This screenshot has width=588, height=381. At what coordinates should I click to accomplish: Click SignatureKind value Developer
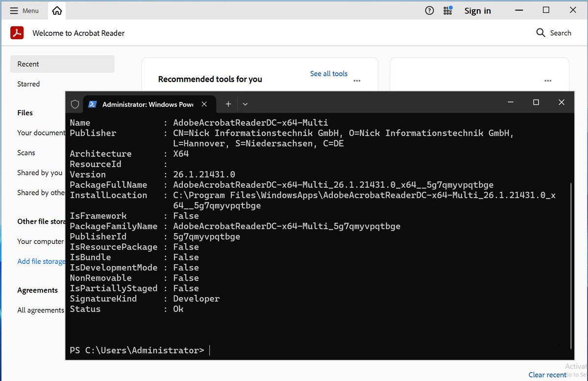(196, 298)
